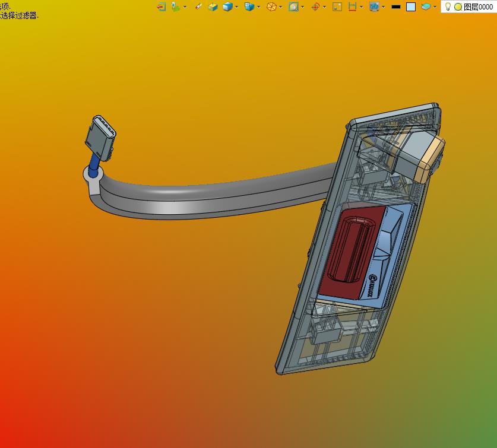Viewport: 497px width, 448px height.
Task: Open the dimension measure dropdown arrow
Action: click(362, 7)
